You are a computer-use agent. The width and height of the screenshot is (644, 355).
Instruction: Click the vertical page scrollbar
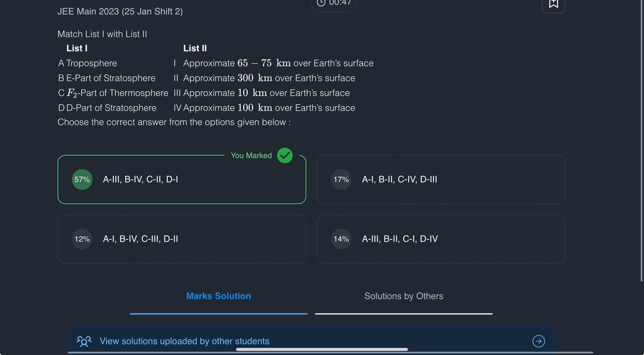click(642, 136)
